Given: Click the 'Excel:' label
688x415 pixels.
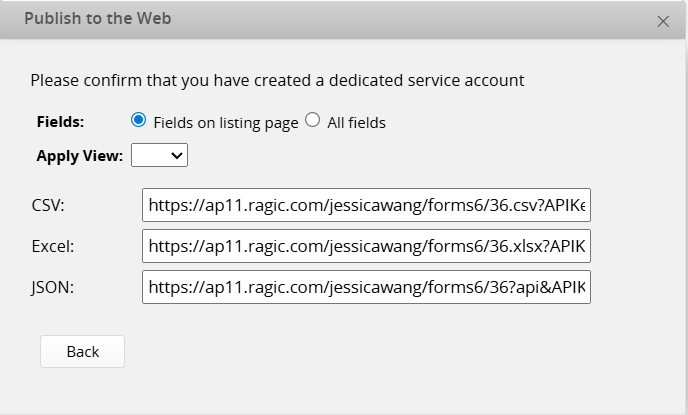Looking at the screenshot, I should tap(52, 246).
